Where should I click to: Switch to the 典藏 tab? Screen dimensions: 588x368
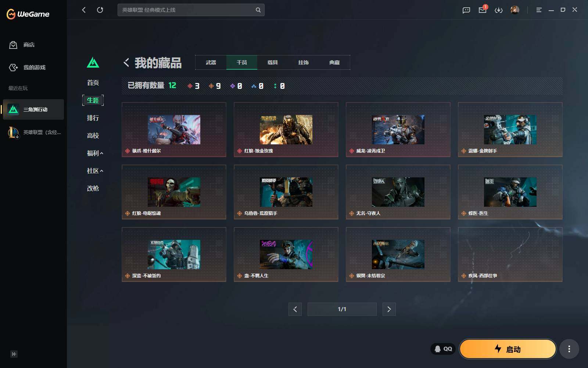click(334, 62)
